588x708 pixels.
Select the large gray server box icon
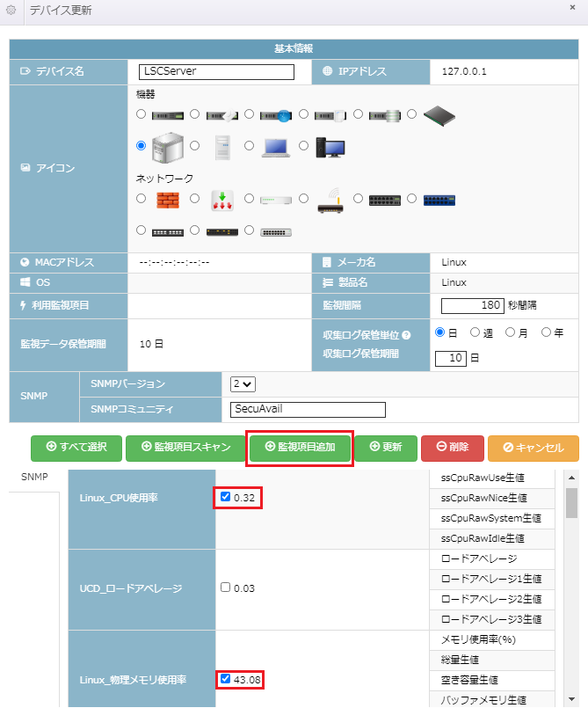coord(167,147)
